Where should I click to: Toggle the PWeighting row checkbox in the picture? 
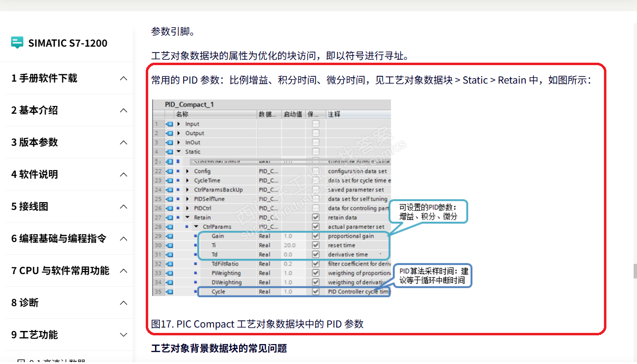[316, 273]
